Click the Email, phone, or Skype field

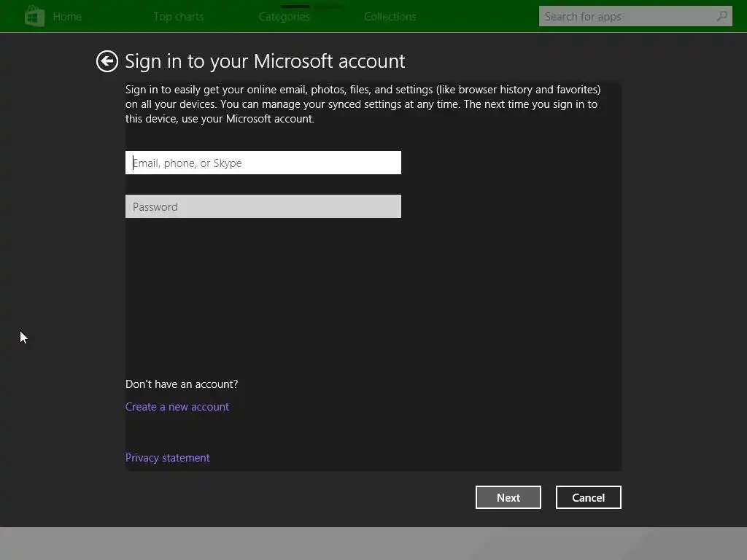[263, 163]
